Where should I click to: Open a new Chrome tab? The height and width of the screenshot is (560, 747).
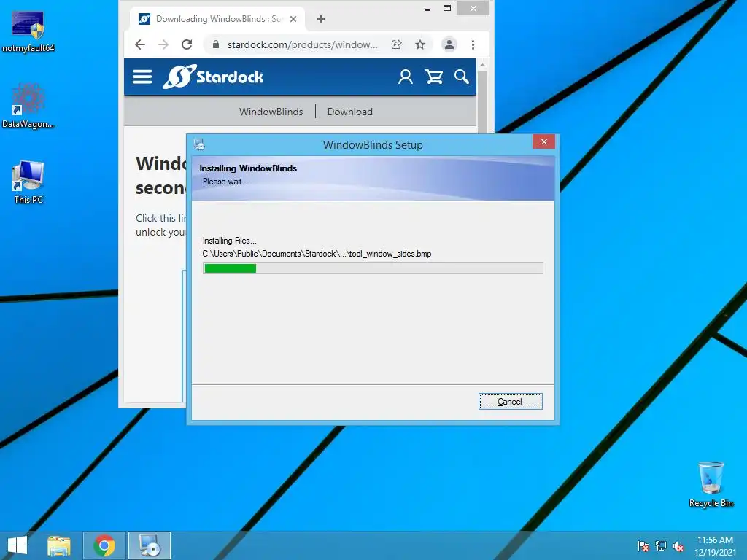click(x=321, y=19)
